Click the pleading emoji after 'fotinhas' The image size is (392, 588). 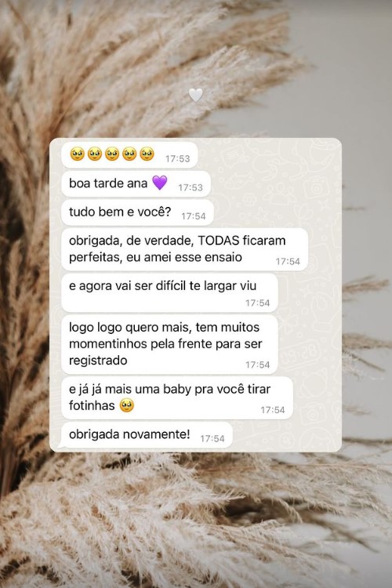pyautogui.click(x=127, y=405)
